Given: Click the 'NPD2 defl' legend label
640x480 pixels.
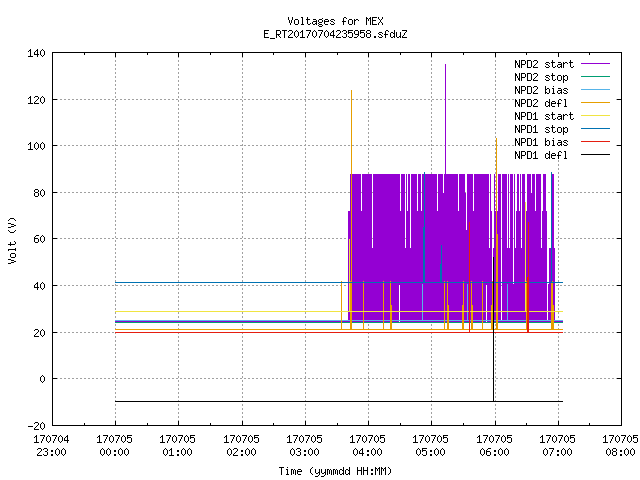Looking at the screenshot, I should pos(541,103).
